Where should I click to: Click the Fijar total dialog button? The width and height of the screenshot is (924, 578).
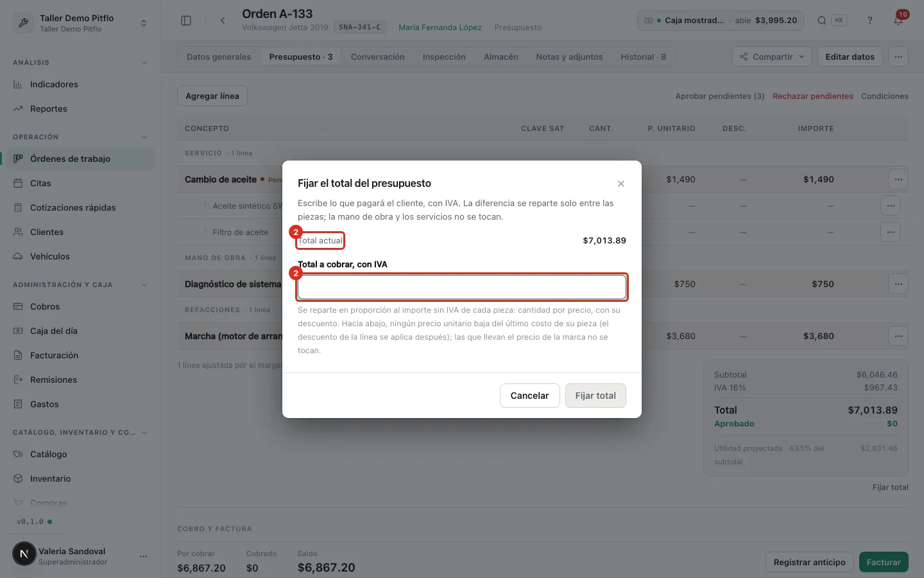tap(595, 396)
